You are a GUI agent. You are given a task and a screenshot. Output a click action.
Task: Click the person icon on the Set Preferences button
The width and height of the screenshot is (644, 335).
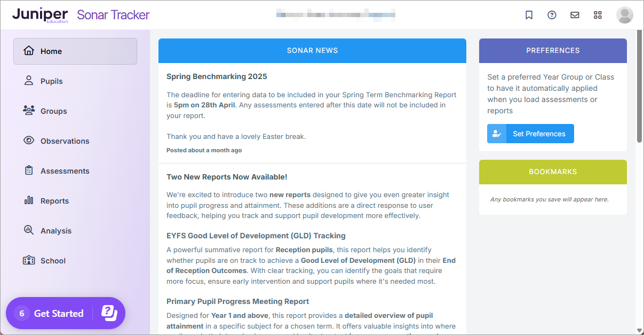point(496,133)
